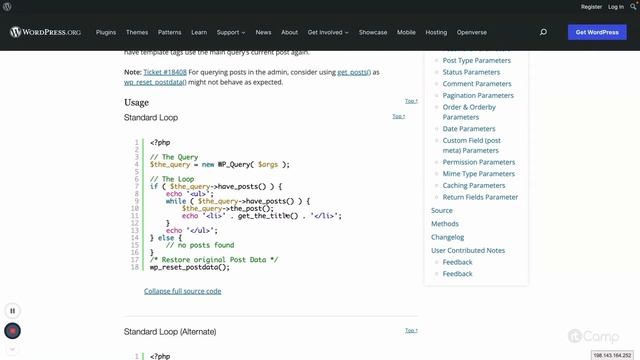Image resolution: width=640 pixels, height=360 pixels.
Task: Click the Usage heading text
Action: [136, 102]
